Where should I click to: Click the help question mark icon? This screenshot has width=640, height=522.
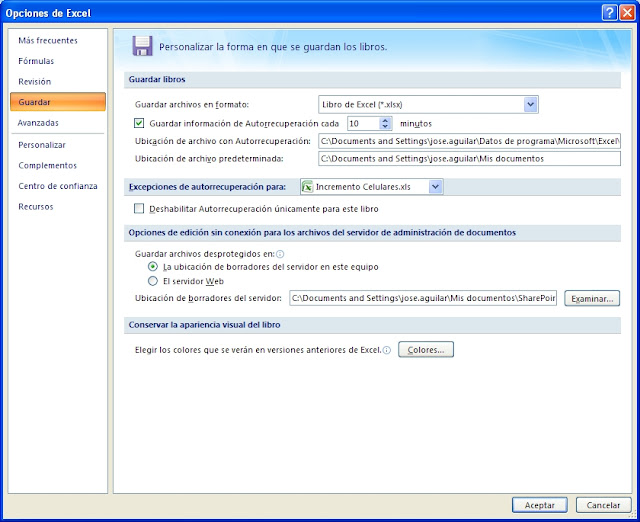tap(609, 13)
